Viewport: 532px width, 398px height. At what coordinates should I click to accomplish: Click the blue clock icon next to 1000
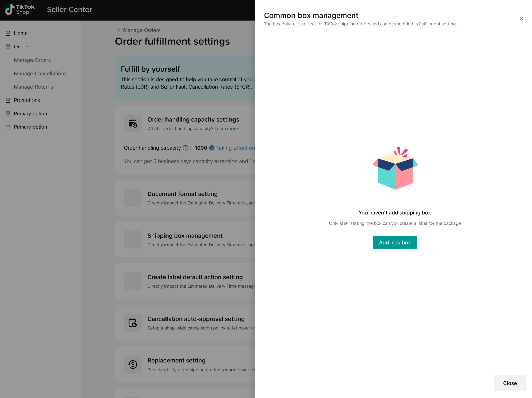click(212, 148)
